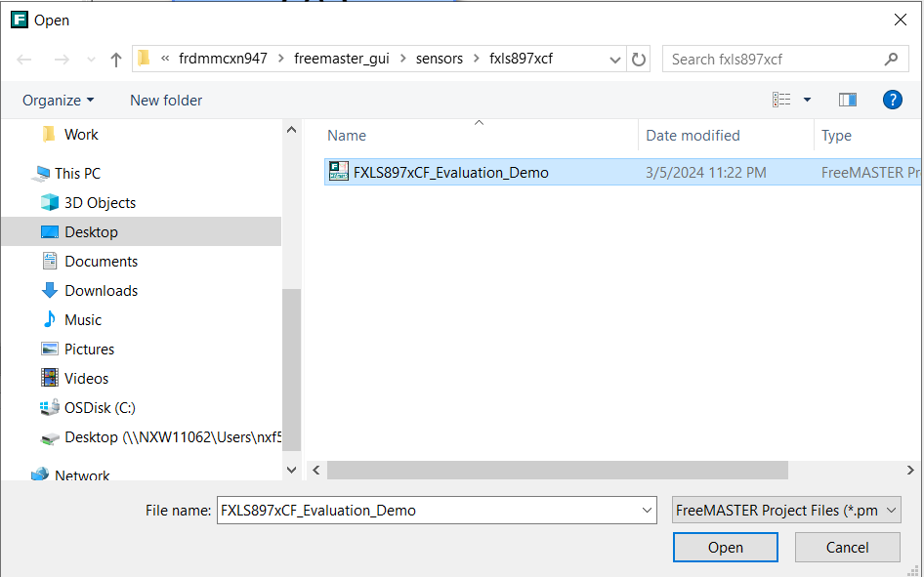
Task: Open Help with the question mark icon
Action: click(x=892, y=101)
